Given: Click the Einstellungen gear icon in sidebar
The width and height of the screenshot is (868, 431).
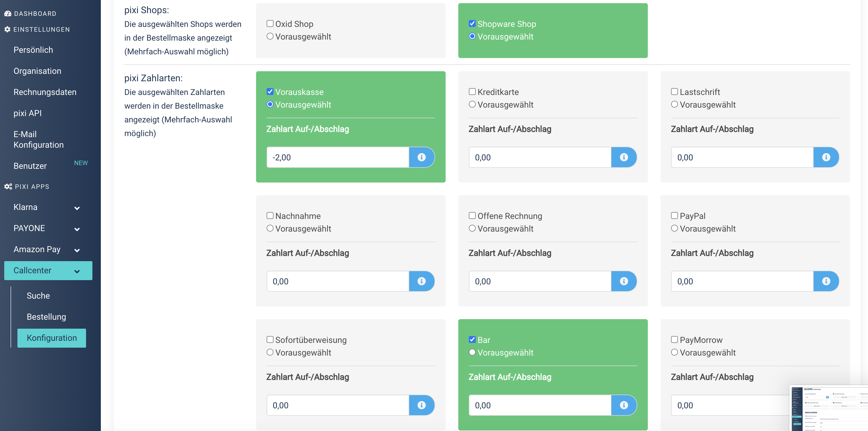Looking at the screenshot, I should click(7, 29).
